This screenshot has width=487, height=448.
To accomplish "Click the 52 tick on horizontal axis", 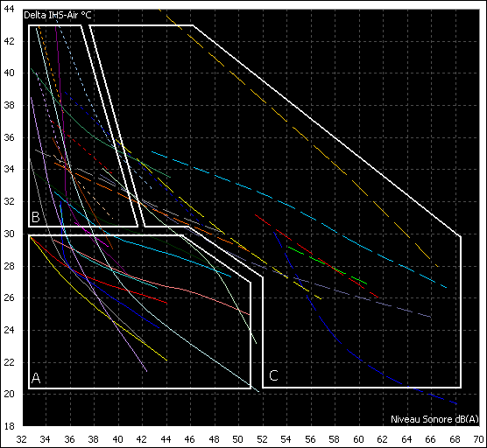I will (262, 439).
